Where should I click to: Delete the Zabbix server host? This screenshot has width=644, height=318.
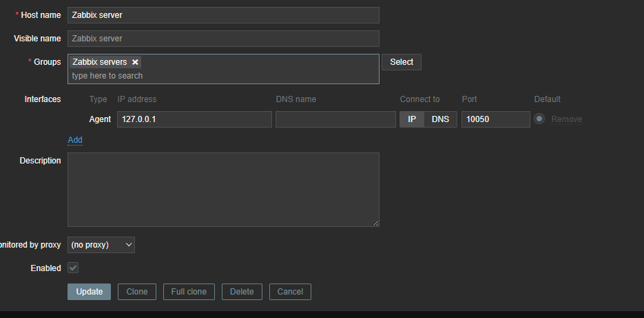pos(242,292)
